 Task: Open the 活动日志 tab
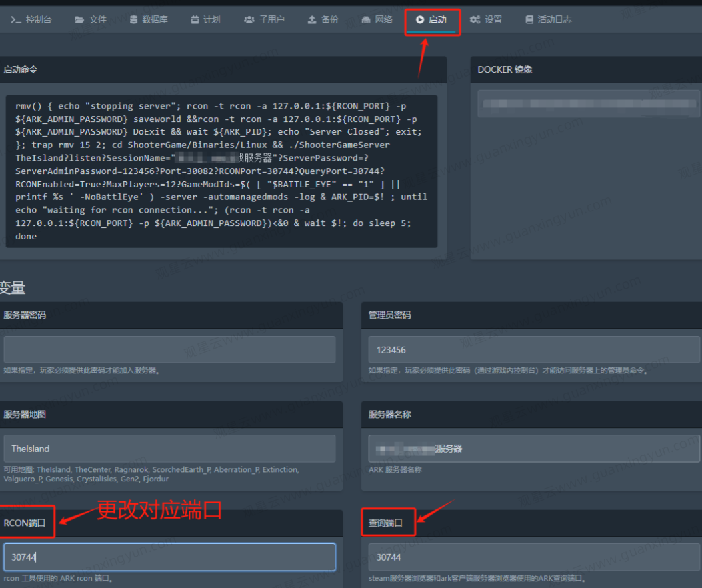click(x=548, y=20)
